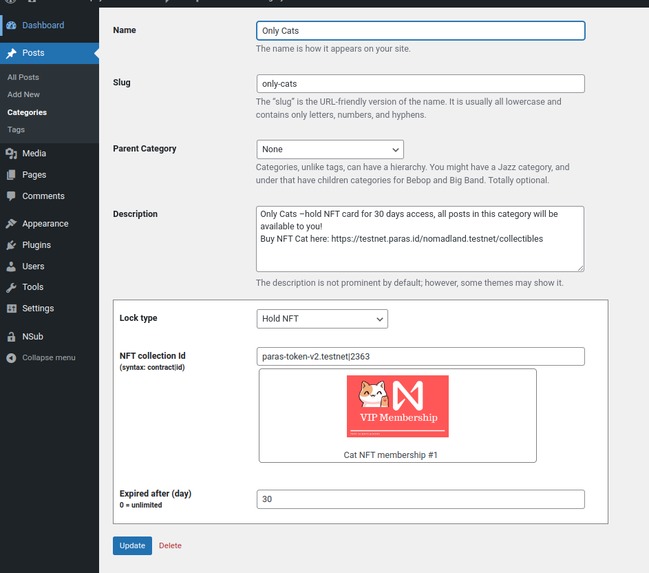Open the Pages menu label
The height and width of the screenshot is (573, 649).
coord(34,175)
